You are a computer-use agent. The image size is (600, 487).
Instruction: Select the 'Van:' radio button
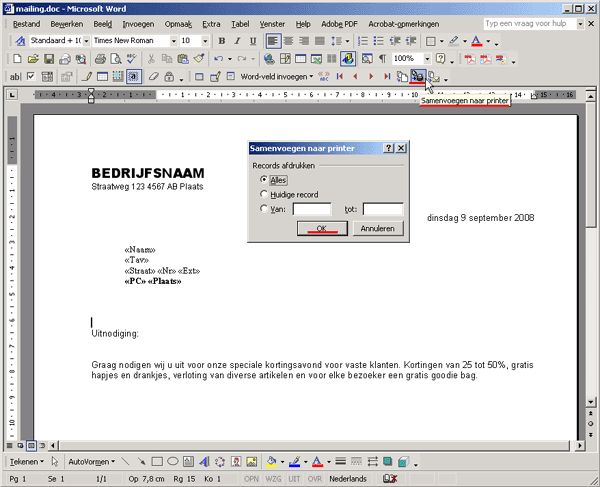tap(263, 209)
